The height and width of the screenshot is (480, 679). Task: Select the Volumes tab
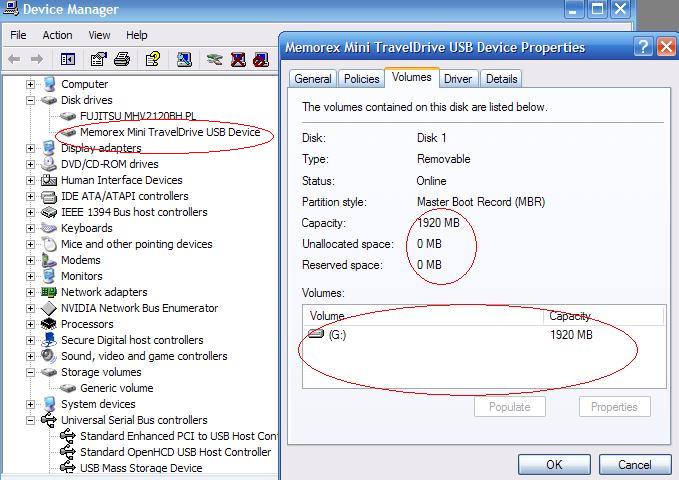click(x=412, y=77)
